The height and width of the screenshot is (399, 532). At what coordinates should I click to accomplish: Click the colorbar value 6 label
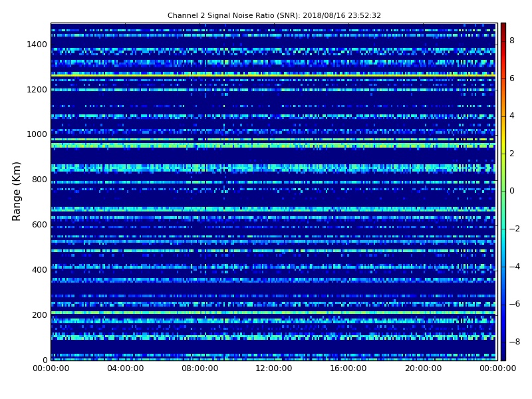512,78
